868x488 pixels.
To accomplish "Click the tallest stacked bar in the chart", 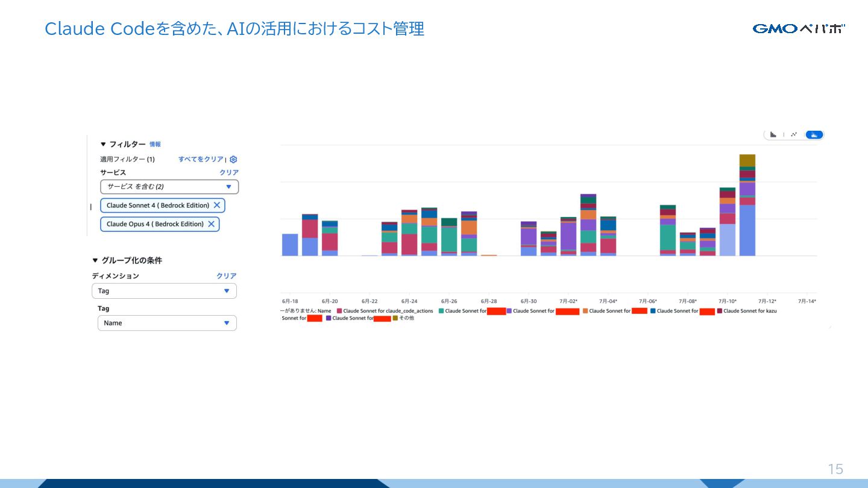I will [x=747, y=205].
